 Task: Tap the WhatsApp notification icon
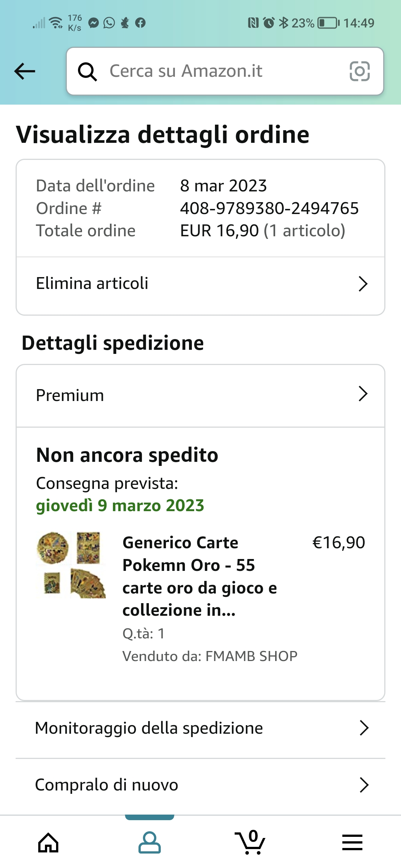pyautogui.click(x=109, y=23)
